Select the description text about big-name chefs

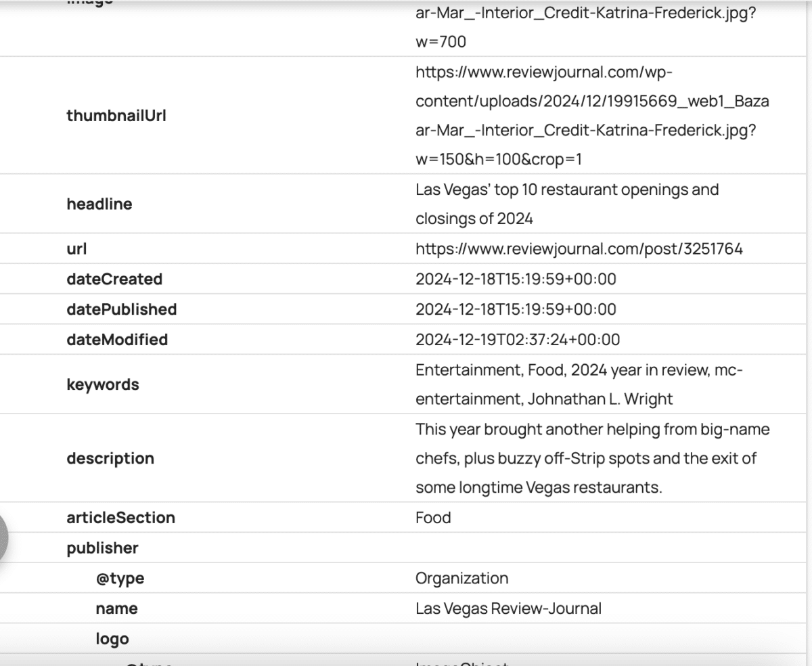(x=592, y=458)
